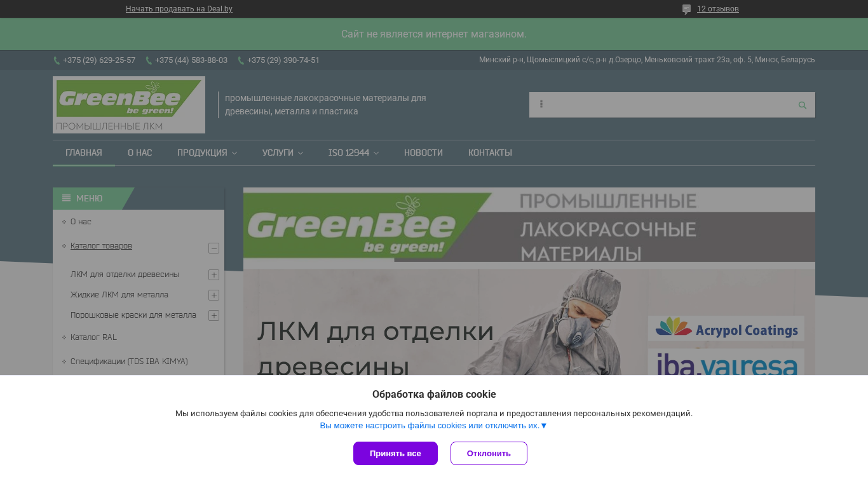868x488 pixels.
Task: Click the GreenBee logo in the header
Action: click(129, 105)
